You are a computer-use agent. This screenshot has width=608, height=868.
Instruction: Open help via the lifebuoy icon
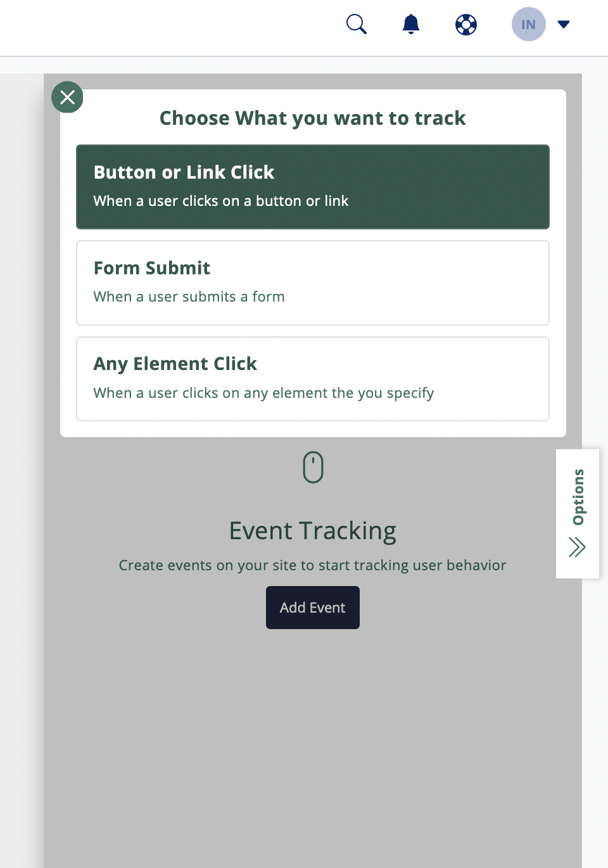466,25
